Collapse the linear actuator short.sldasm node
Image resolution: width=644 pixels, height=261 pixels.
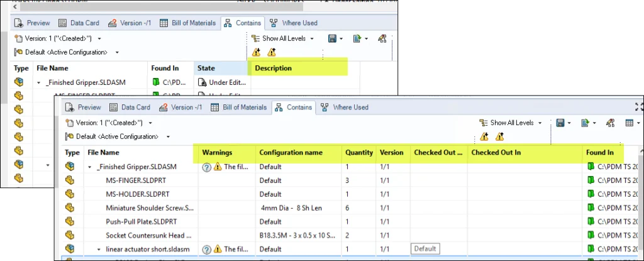pos(99,250)
